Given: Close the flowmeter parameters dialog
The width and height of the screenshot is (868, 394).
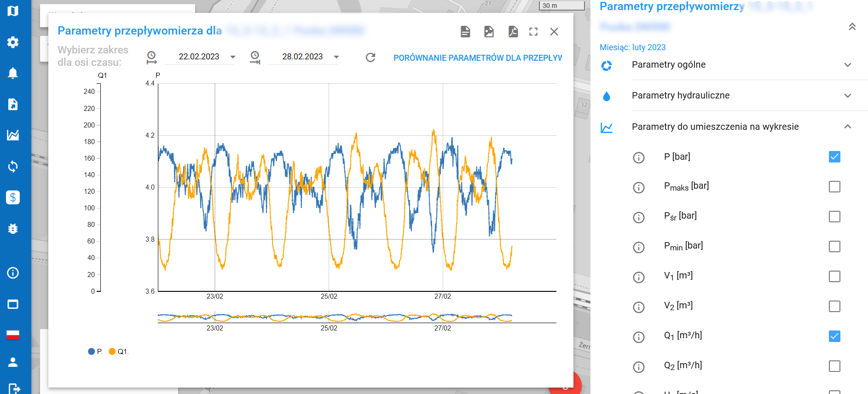Looking at the screenshot, I should [554, 31].
